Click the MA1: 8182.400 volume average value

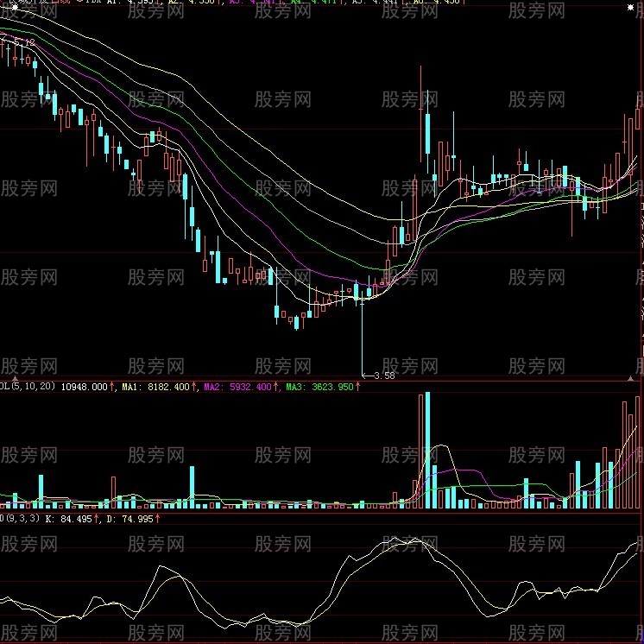pyautogui.click(x=155, y=387)
